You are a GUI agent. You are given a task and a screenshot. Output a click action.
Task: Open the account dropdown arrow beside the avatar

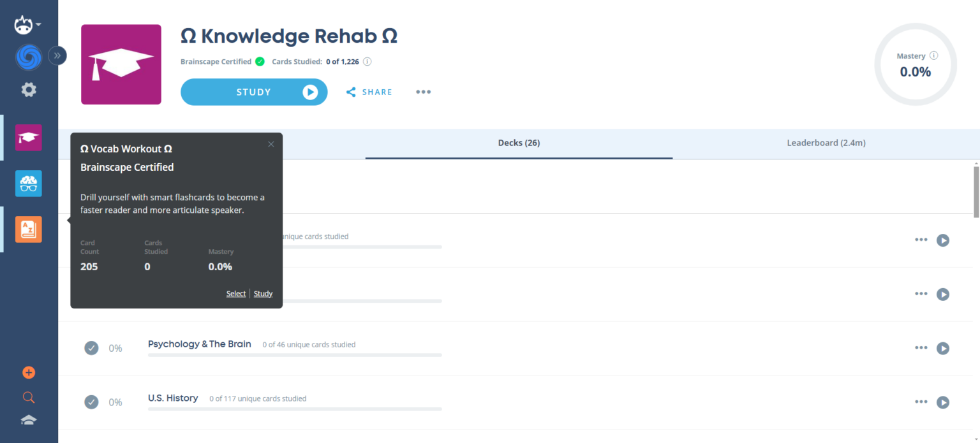(x=38, y=24)
